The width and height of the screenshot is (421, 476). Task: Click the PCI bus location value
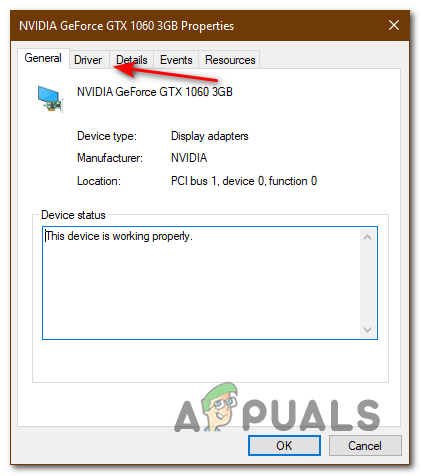click(x=244, y=181)
